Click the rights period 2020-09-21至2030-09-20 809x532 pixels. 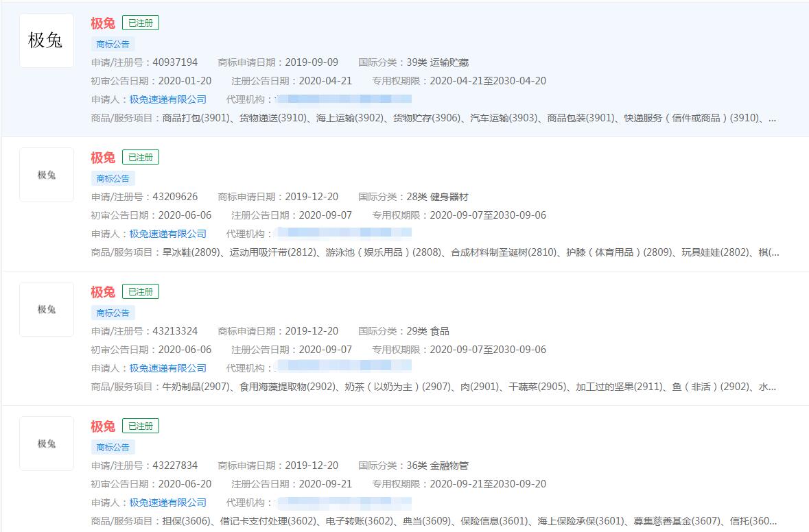tap(488, 484)
